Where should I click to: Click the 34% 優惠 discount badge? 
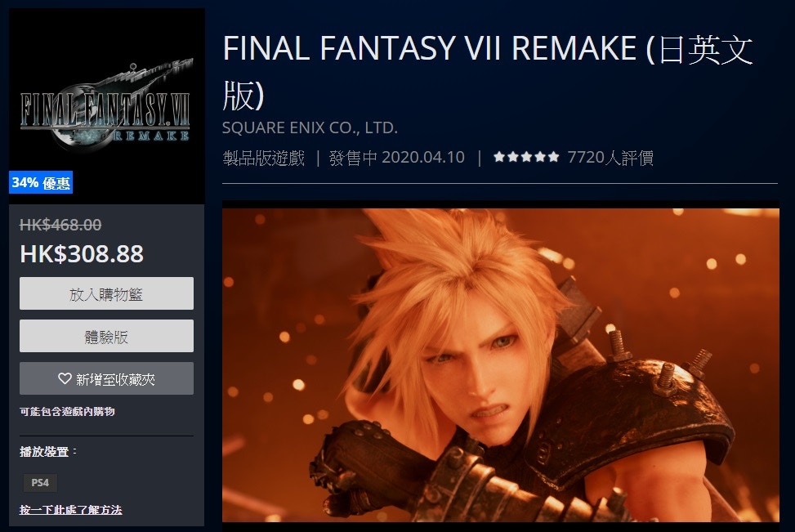41,182
